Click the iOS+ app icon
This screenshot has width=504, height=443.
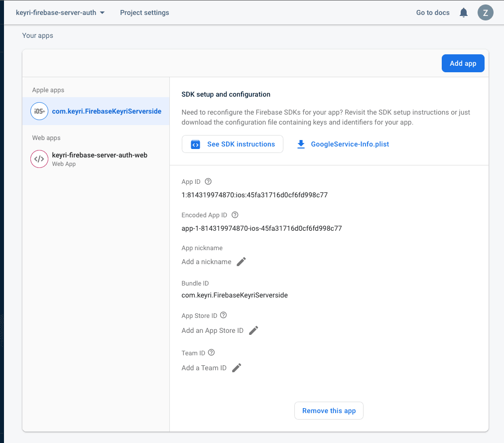coord(39,111)
